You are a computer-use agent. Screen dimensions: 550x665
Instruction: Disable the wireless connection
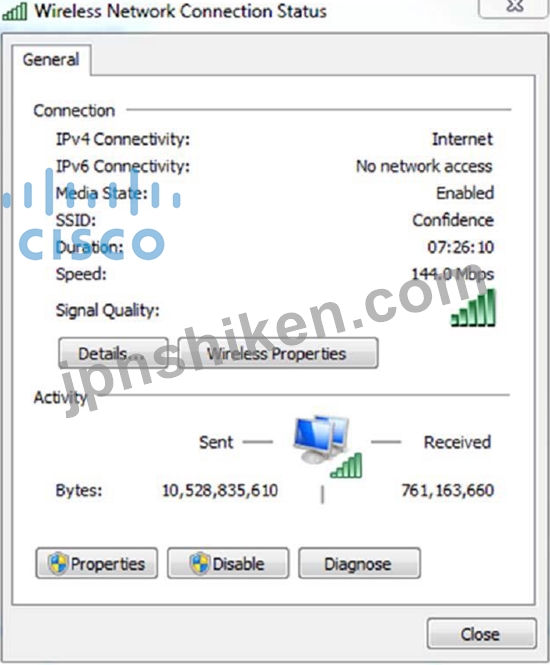228,563
